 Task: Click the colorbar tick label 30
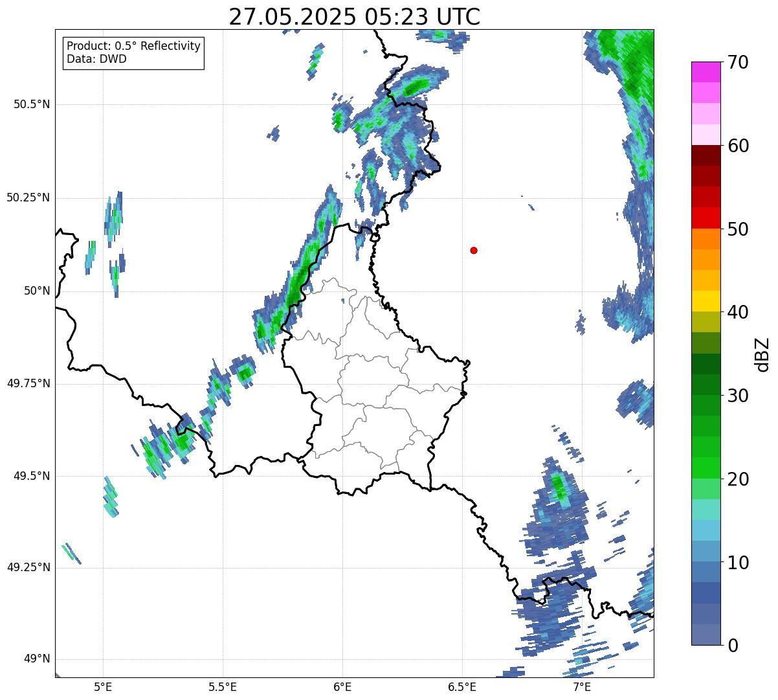[738, 396]
